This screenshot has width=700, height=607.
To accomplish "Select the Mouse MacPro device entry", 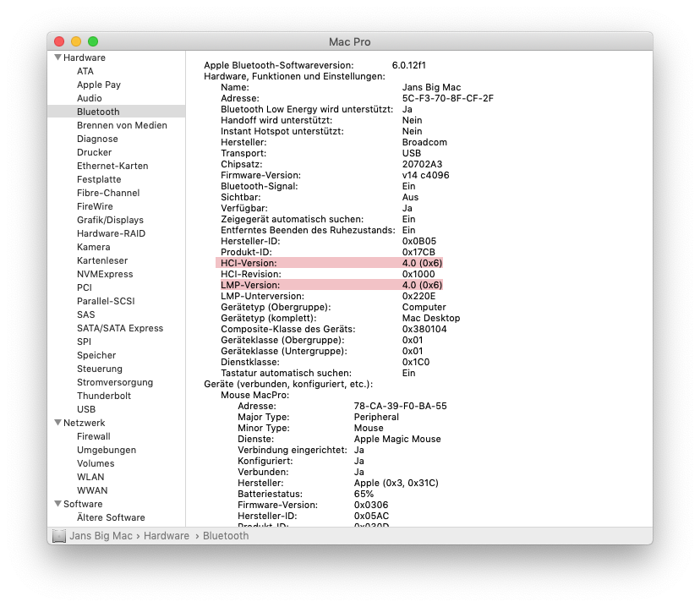I will click(x=254, y=395).
